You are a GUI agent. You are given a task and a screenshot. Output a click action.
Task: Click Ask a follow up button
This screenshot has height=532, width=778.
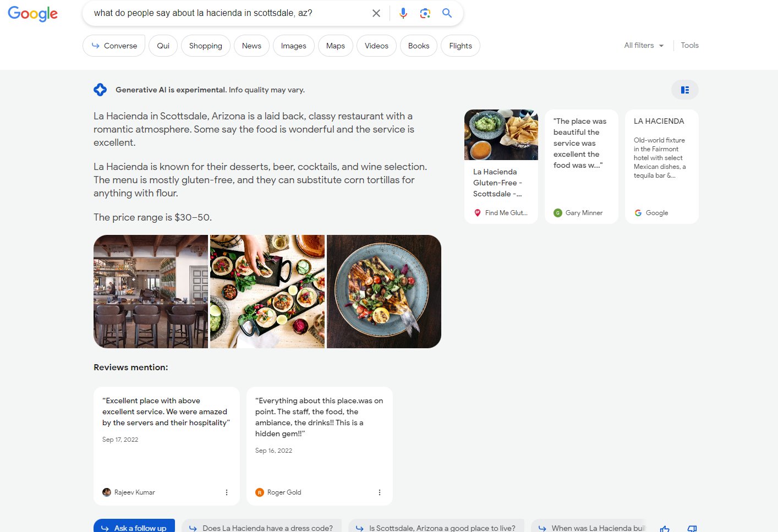[134, 527]
